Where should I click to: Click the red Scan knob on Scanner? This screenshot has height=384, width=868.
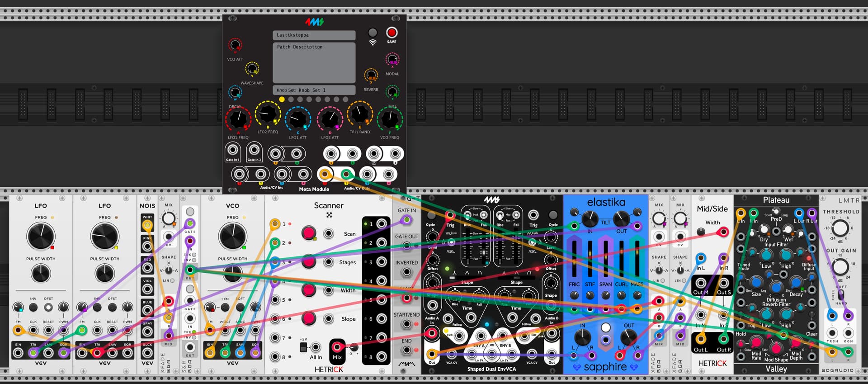coord(309,233)
